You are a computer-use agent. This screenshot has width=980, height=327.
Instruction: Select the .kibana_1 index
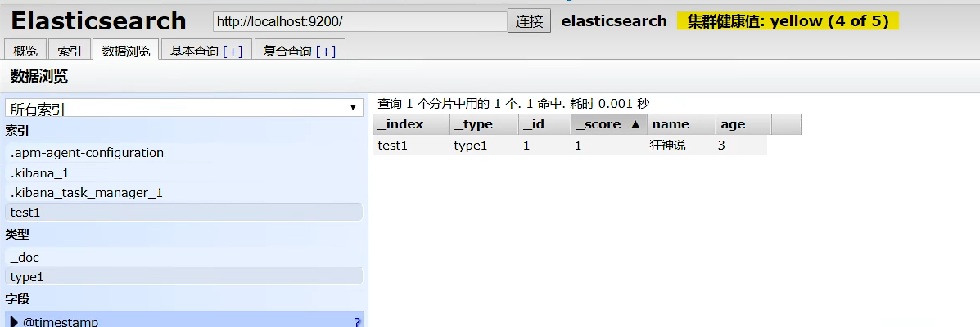click(183, 172)
